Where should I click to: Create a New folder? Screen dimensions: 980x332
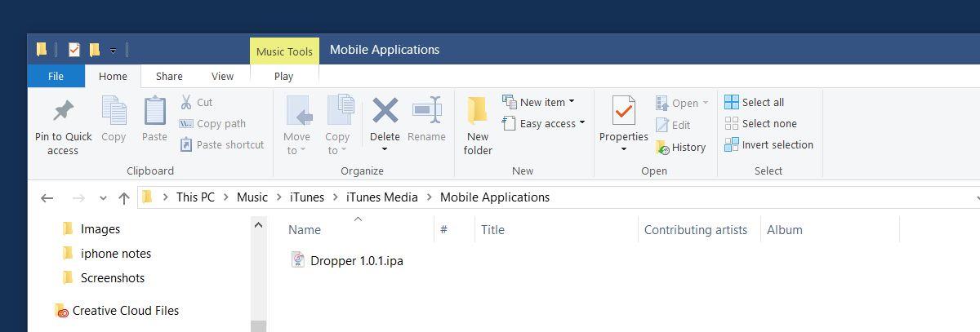click(478, 126)
